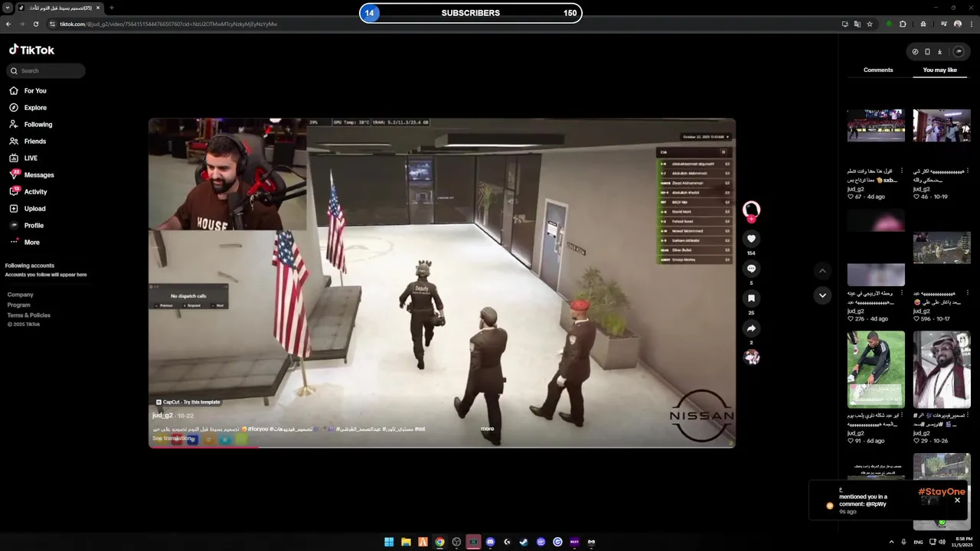Click the green extension icon

[x=889, y=24]
